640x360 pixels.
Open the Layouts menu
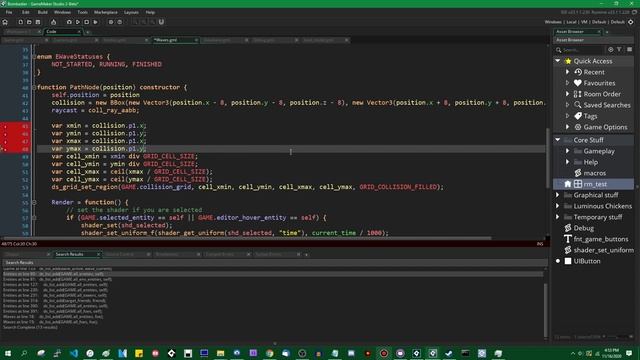[x=131, y=12]
